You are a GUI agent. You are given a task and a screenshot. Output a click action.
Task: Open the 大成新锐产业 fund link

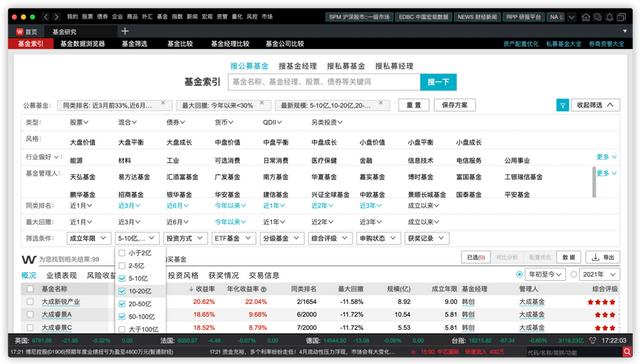(61, 302)
